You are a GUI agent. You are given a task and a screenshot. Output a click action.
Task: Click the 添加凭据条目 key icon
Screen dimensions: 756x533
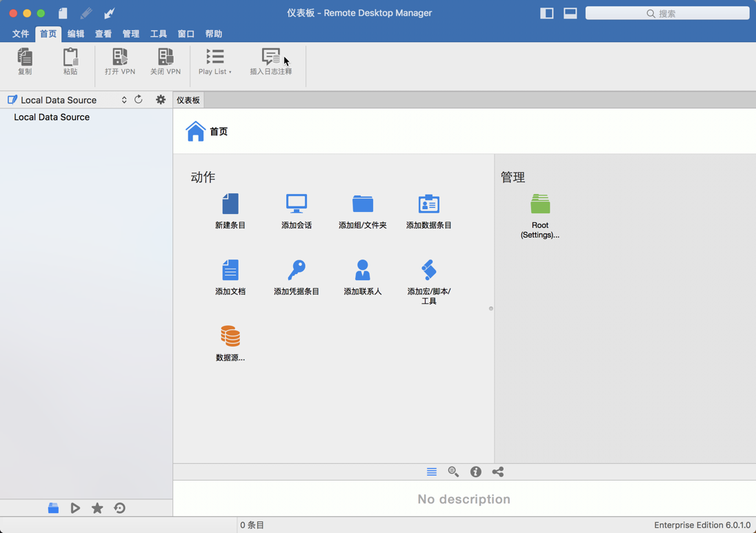click(x=297, y=270)
